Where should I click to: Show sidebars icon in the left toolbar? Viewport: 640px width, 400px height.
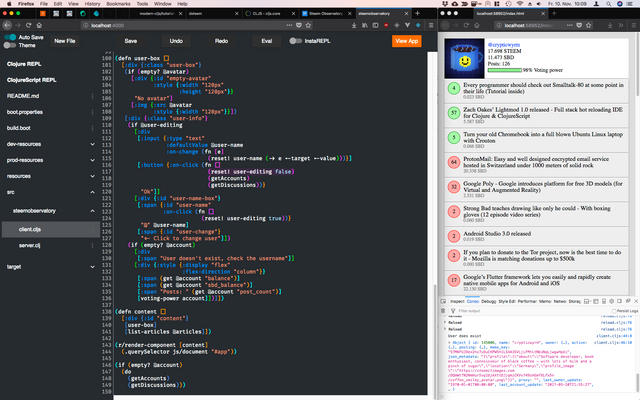(376, 25)
